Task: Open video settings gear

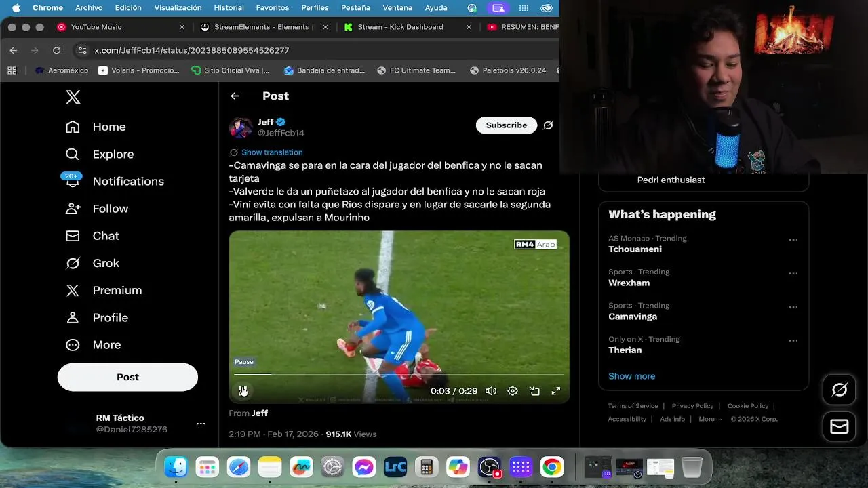Action: [x=513, y=391]
